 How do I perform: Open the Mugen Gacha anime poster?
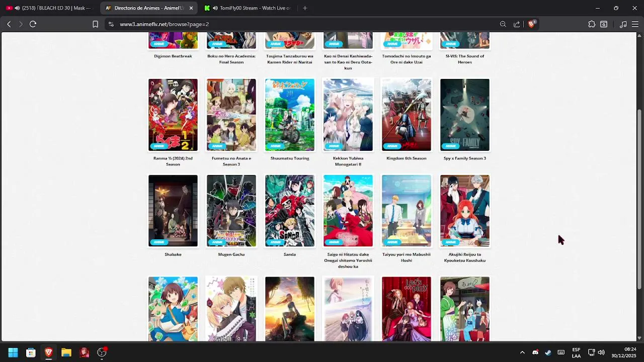click(x=231, y=211)
